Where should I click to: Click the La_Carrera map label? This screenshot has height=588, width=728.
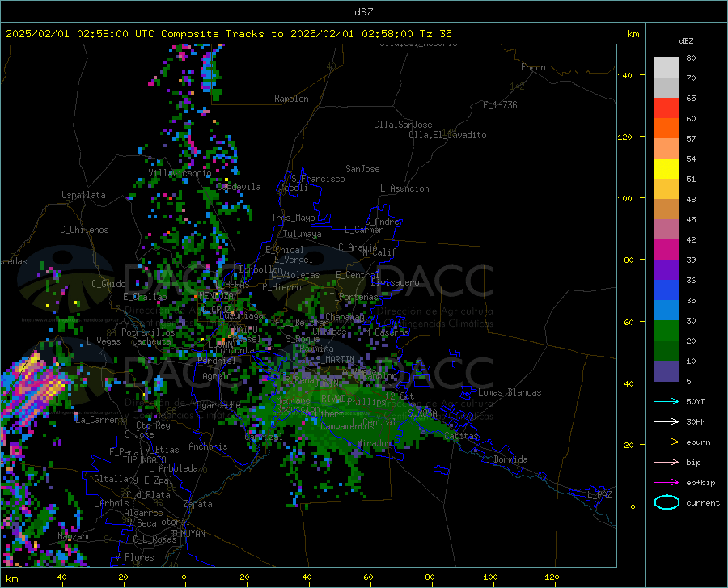click(x=99, y=420)
